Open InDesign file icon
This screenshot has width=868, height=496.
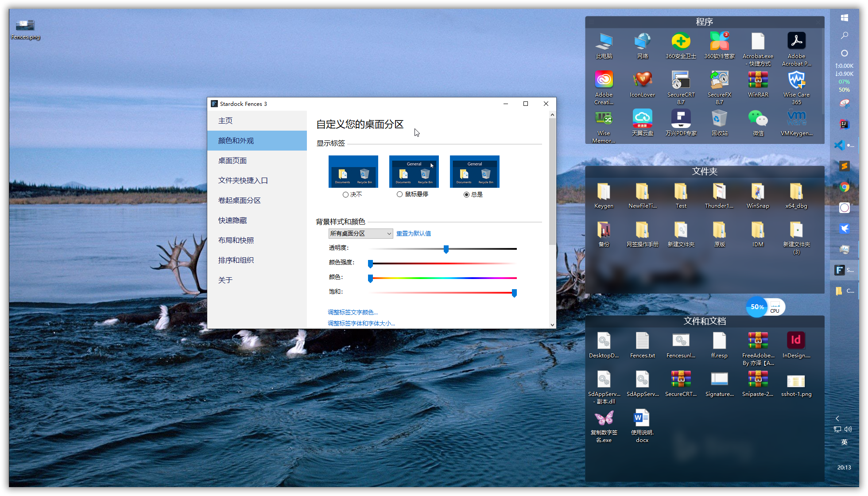click(796, 345)
